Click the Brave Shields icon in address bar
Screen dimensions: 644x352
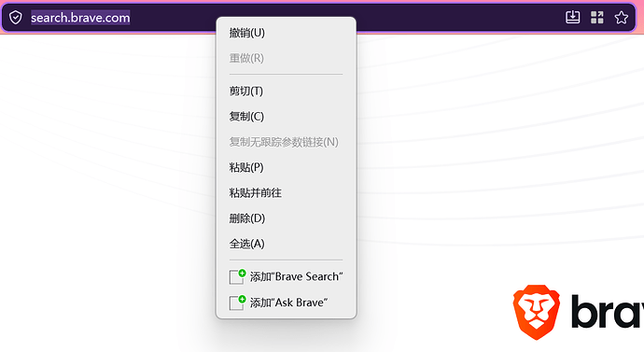(16, 18)
